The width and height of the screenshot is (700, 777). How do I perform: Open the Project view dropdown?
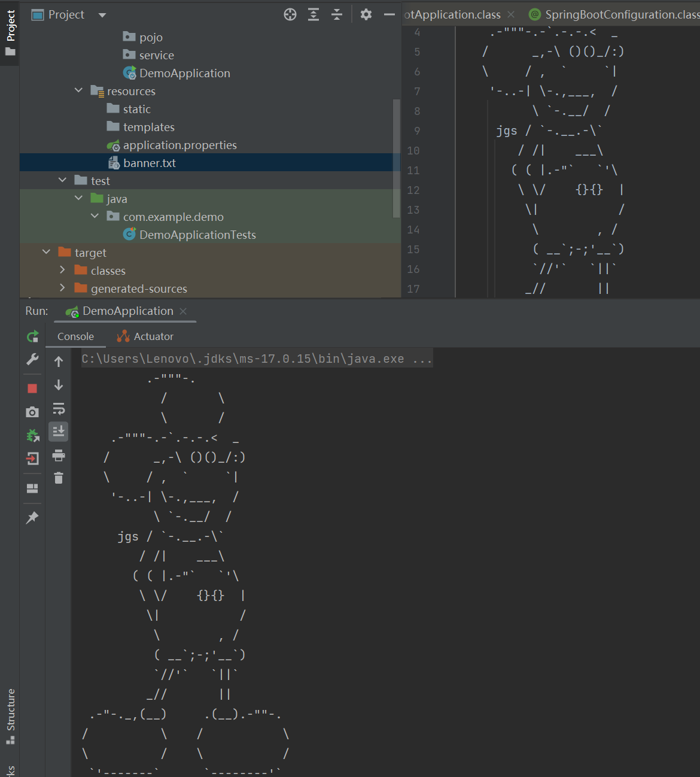click(x=102, y=15)
